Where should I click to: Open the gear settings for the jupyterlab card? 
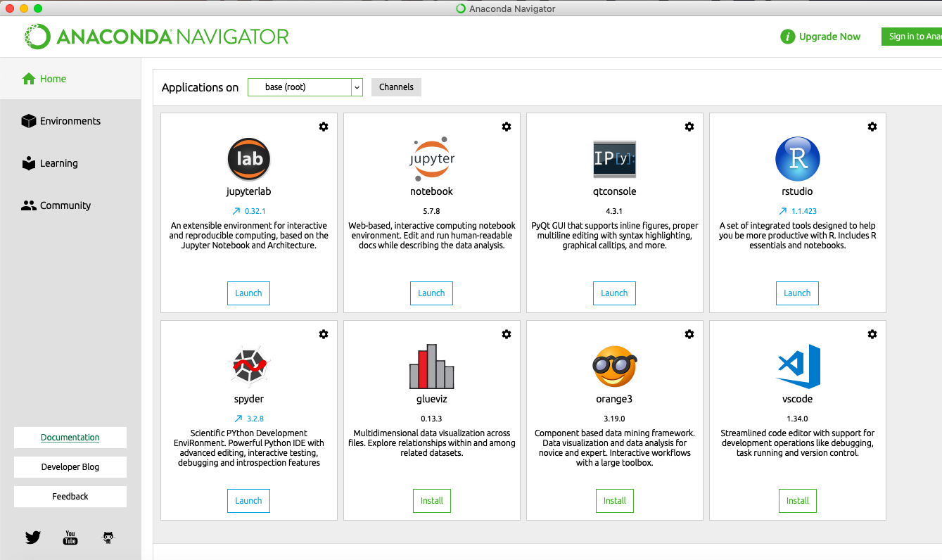324,127
